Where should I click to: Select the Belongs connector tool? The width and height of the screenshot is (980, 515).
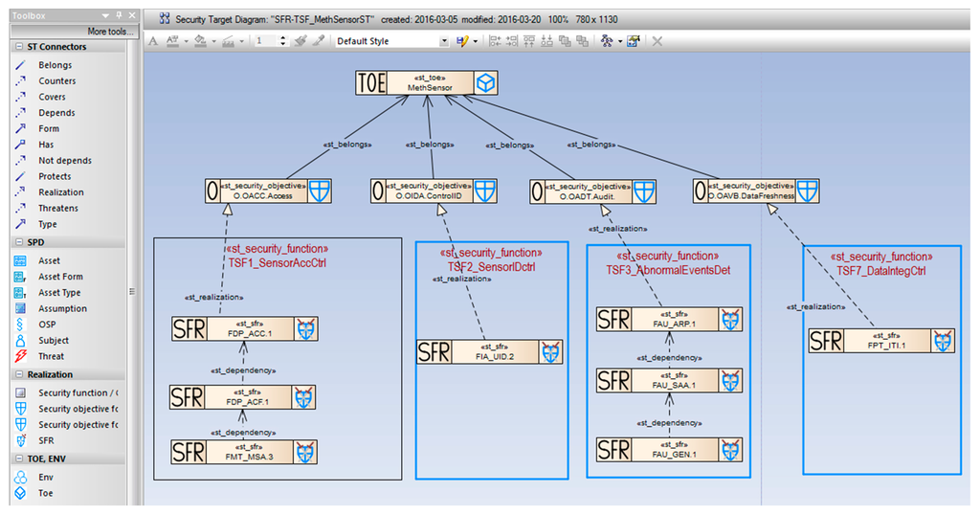55,65
